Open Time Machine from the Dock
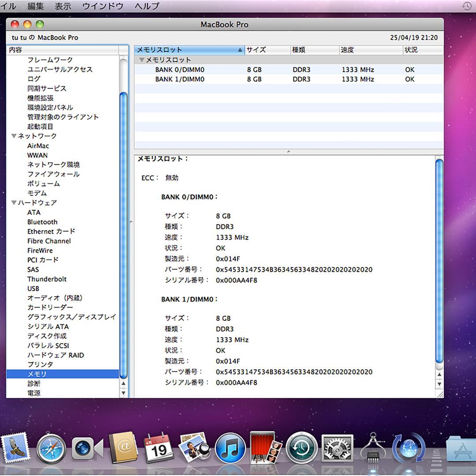 click(301, 450)
